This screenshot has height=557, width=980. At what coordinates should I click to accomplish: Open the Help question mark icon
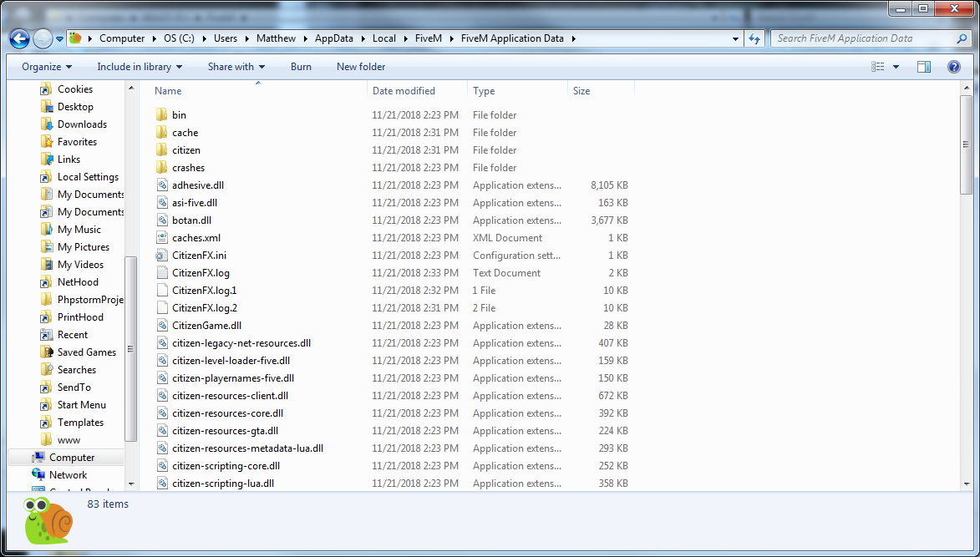coord(954,67)
